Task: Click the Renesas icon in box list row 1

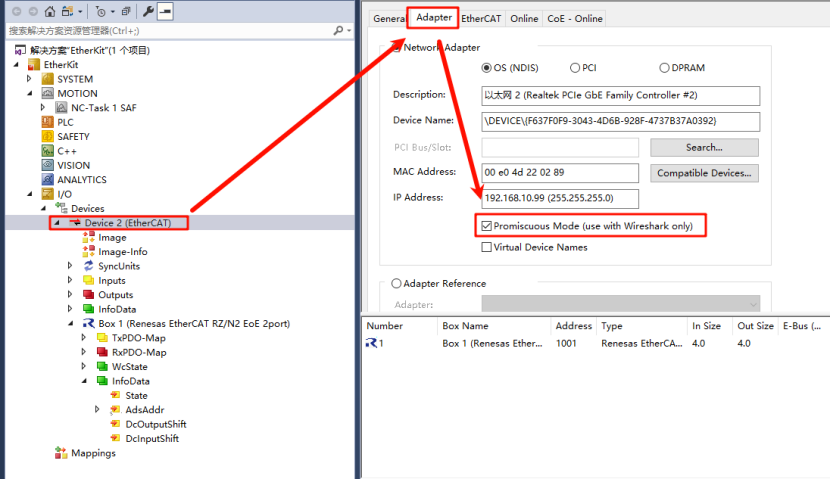Action: pos(372,343)
